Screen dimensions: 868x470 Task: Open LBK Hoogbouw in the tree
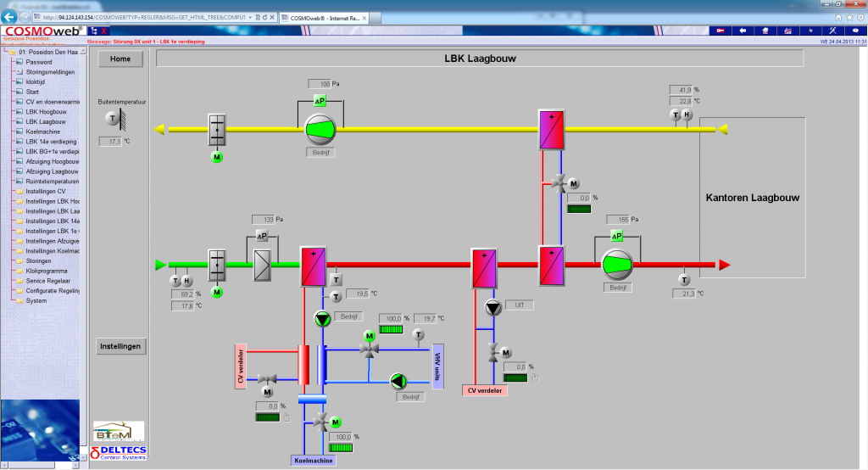click(x=46, y=112)
